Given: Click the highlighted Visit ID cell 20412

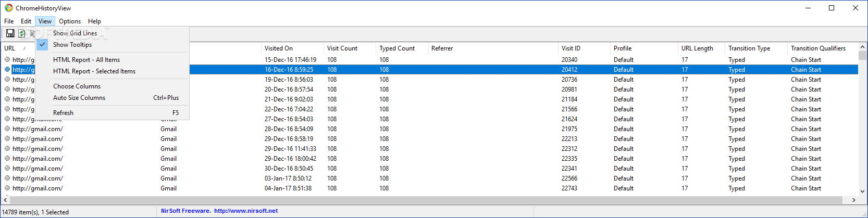Looking at the screenshot, I should pos(569,69).
